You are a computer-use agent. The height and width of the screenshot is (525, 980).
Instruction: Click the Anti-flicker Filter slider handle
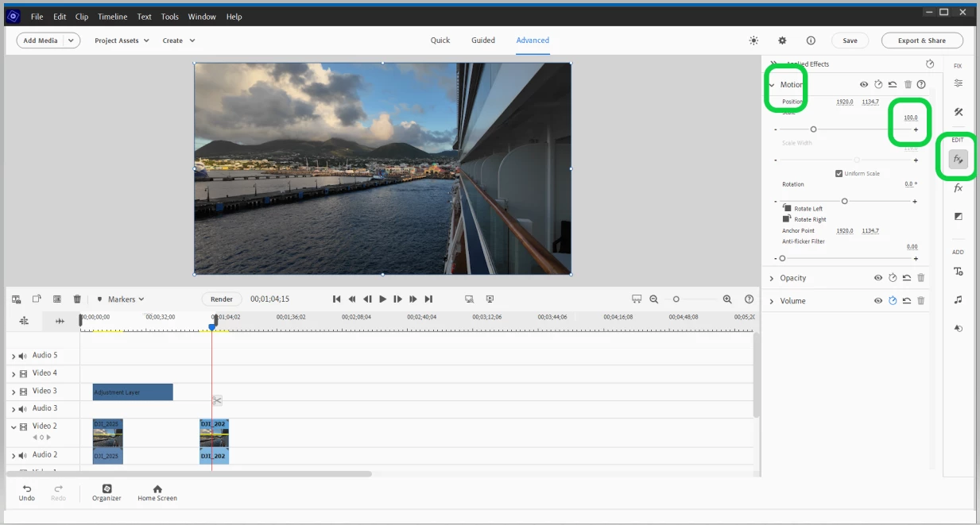782,258
